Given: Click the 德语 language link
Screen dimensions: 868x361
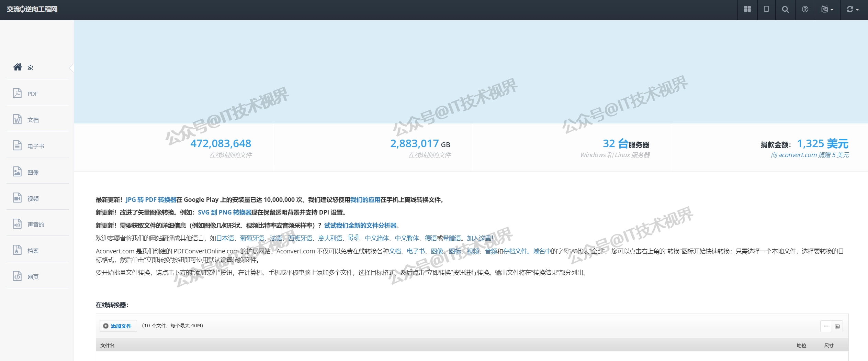Looking at the screenshot, I should click(431, 238).
